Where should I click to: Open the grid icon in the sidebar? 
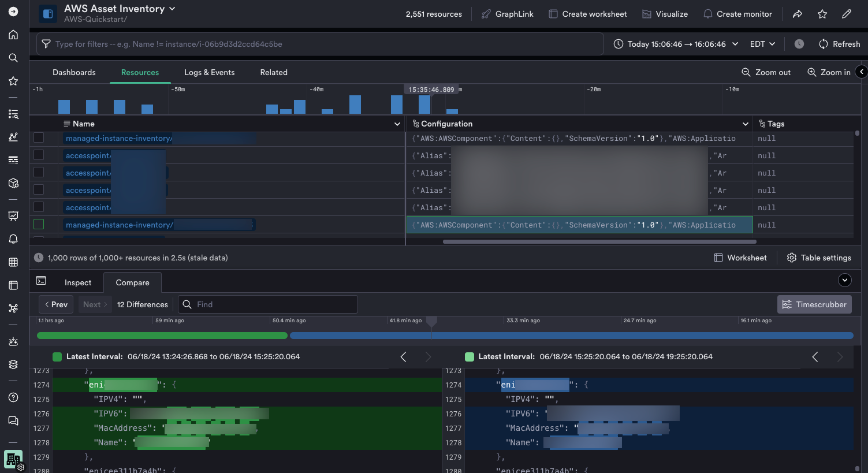(x=13, y=262)
